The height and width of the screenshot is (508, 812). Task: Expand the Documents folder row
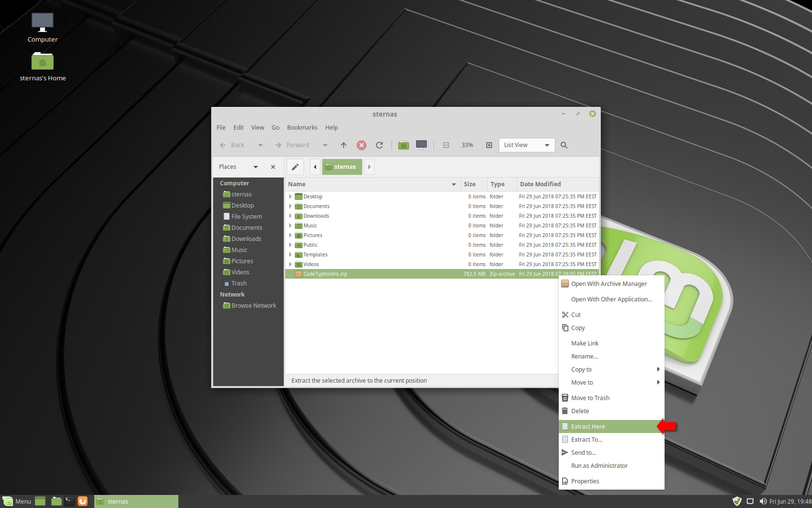[x=290, y=206]
